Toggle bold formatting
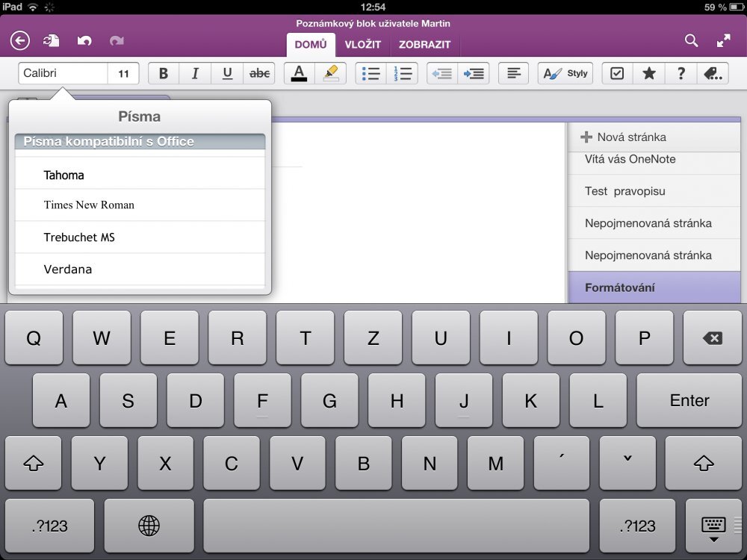This screenshot has height=560, width=747. pos(163,73)
